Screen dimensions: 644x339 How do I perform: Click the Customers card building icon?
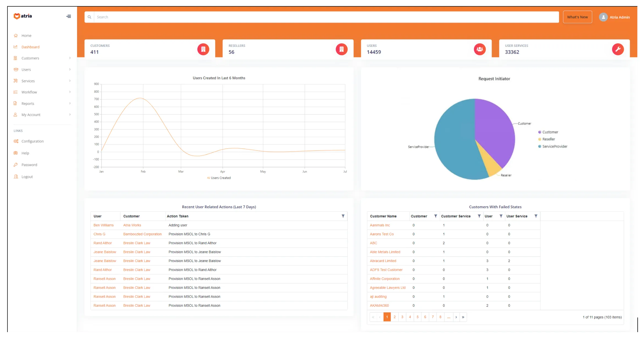(203, 49)
